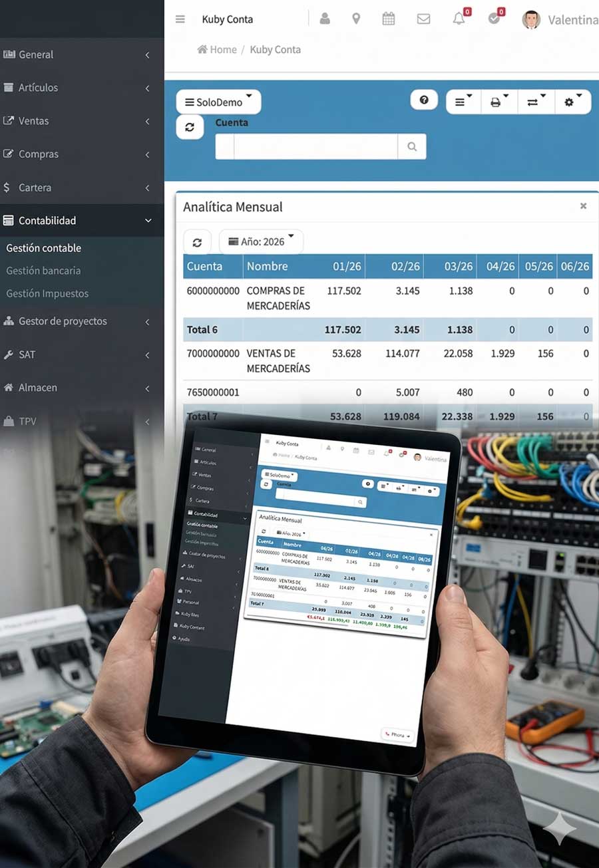599x868 pixels.
Task: Open the user profile icon in main header
Action: point(325,19)
